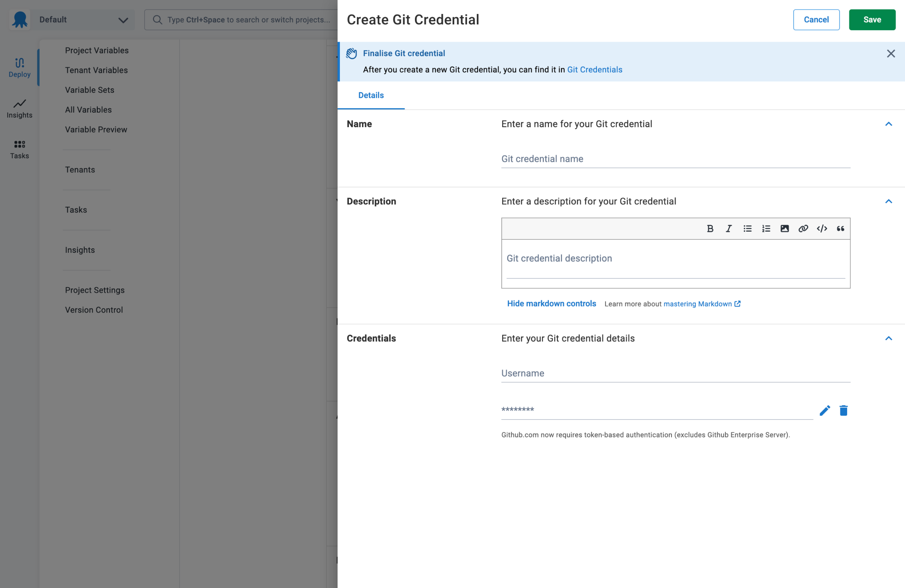Insert code block in description
The image size is (905, 588).
click(822, 228)
